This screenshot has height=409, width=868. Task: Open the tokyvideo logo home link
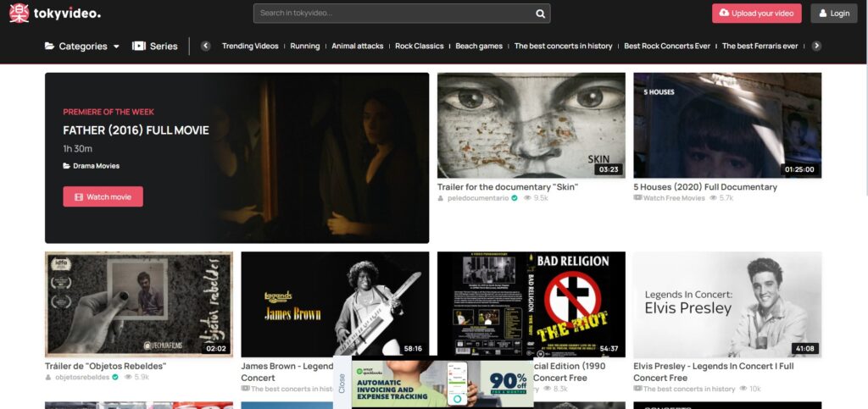point(55,14)
